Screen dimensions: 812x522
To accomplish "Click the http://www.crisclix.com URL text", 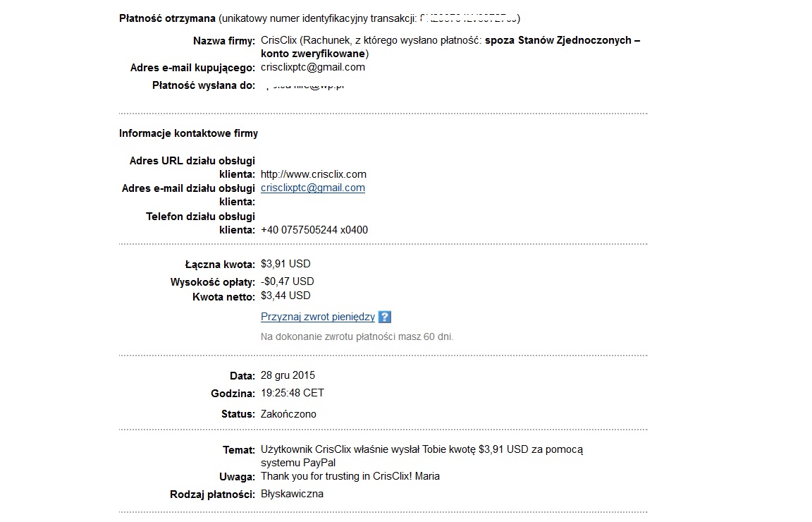I will [x=313, y=174].
